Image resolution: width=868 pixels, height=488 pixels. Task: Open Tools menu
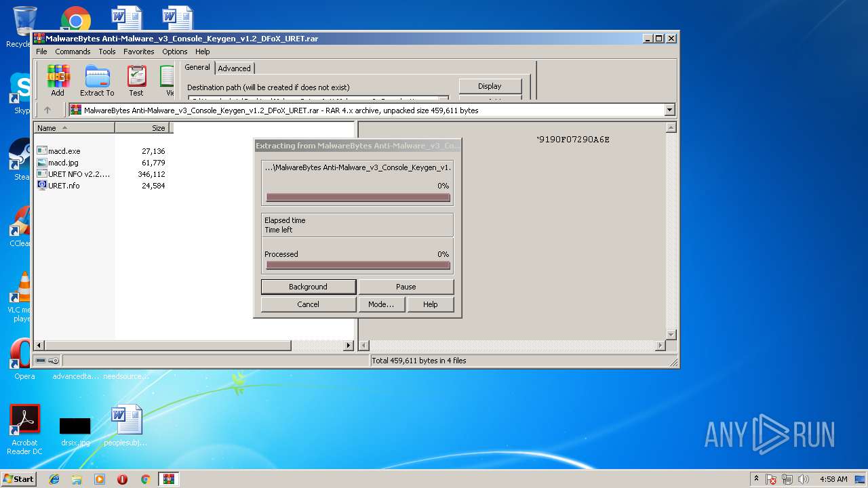[107, 52]
